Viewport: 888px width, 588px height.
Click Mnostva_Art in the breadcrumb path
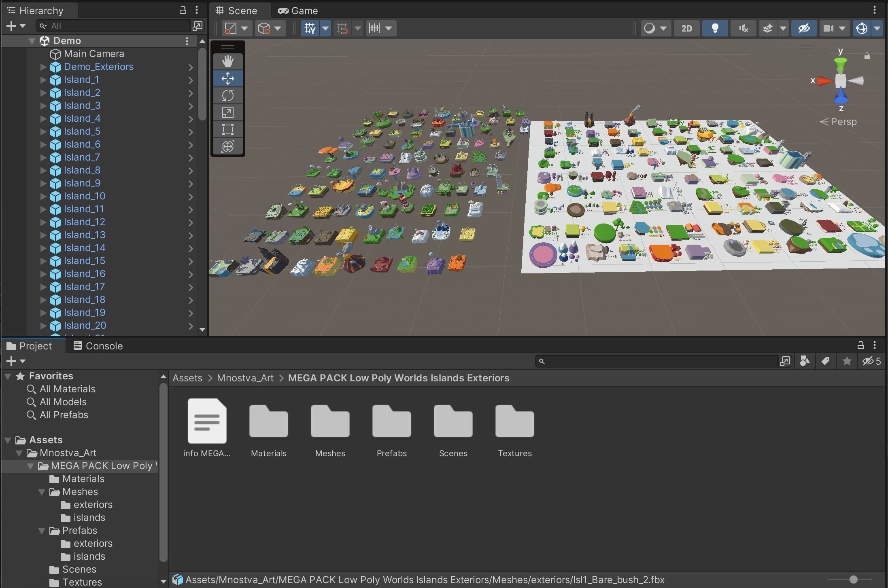pos(245,378)
